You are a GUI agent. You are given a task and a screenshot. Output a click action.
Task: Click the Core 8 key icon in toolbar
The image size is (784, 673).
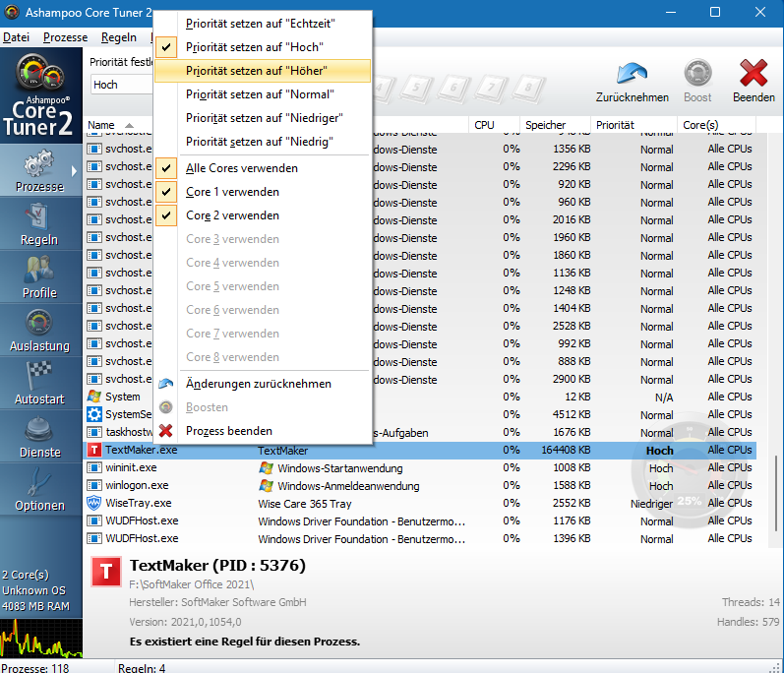coord(528,89)
